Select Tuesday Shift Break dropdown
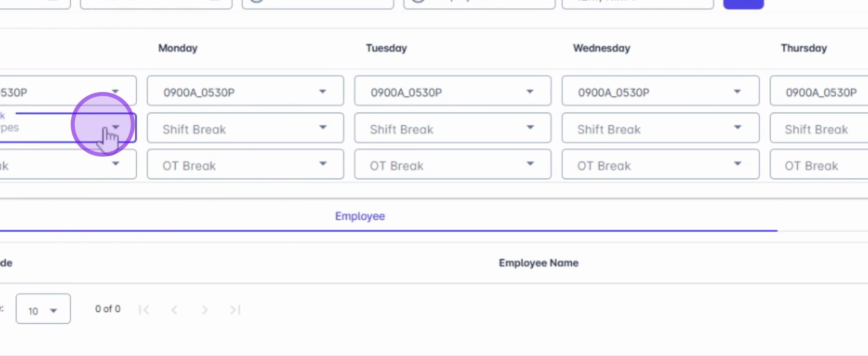The image size is (868, 356). click(452, 128)
